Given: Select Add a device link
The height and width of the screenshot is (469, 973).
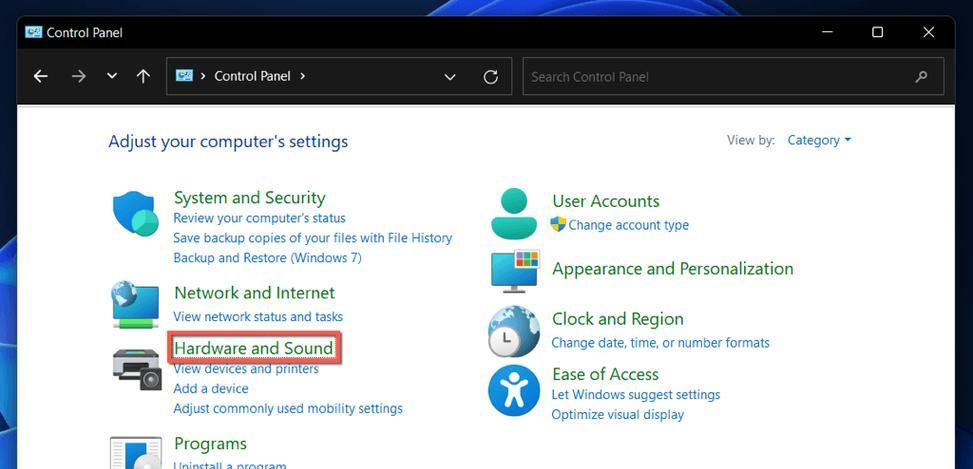Looking at the screenshot, I should click(x=211, y=389).
